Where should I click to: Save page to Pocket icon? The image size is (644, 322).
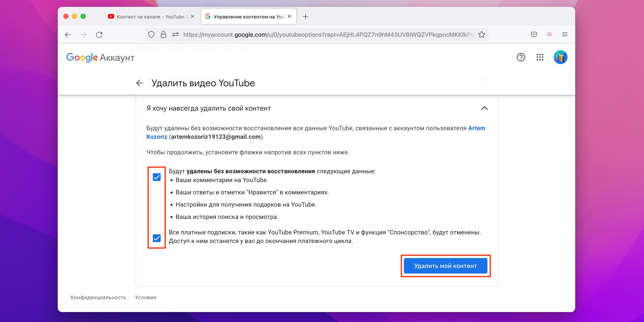pos(534,35)
